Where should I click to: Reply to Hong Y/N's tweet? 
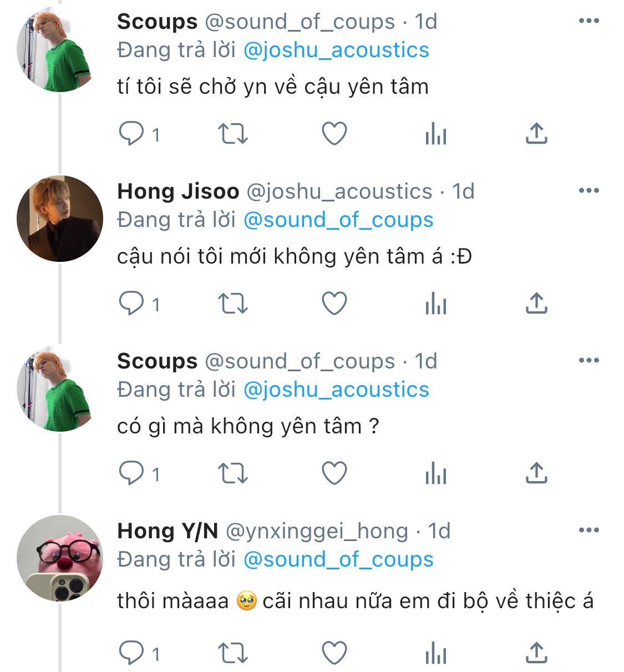[x=132, y=653]
